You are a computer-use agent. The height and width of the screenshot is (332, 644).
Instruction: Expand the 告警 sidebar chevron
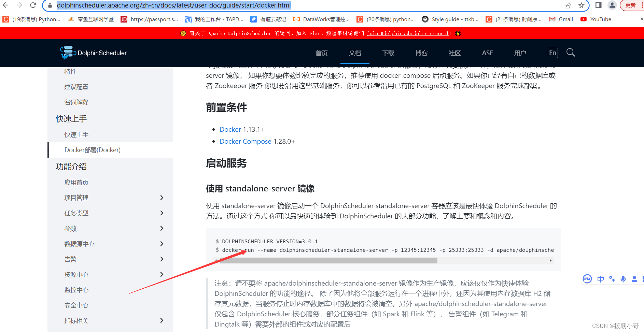[x=162, y=259]
